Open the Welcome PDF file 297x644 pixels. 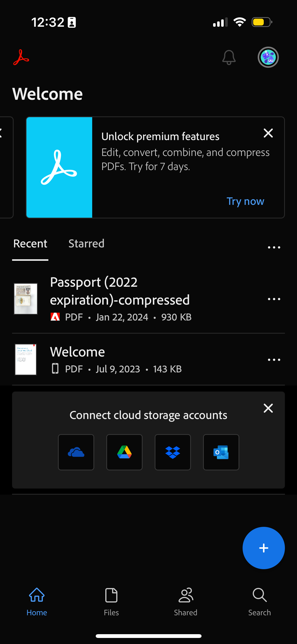[x=148, y=360]
